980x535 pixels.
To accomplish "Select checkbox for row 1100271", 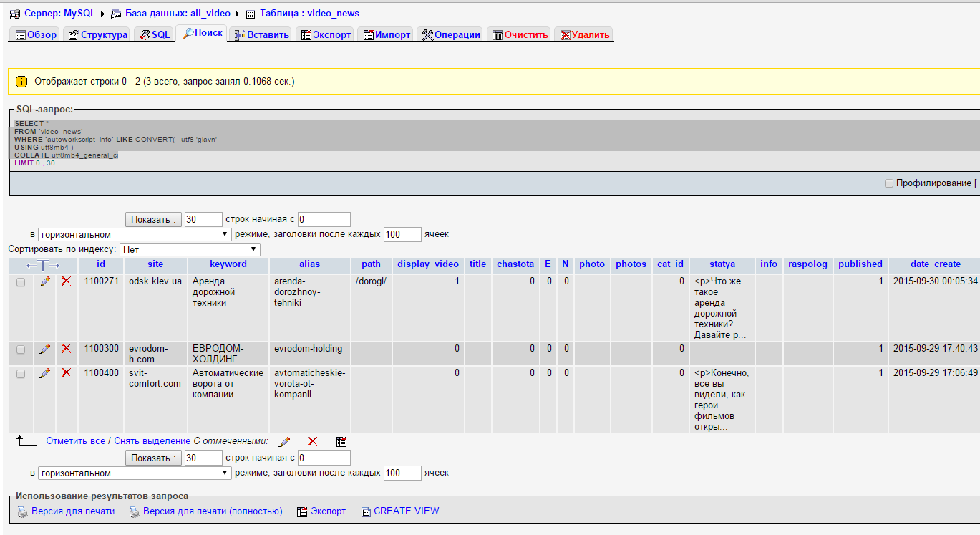I will point(21,282).
